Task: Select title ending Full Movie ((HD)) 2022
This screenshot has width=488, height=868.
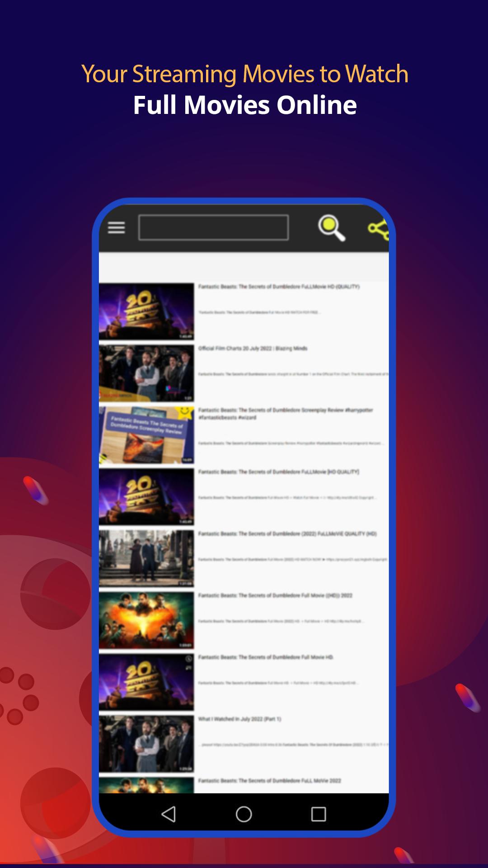Action: 275,595
